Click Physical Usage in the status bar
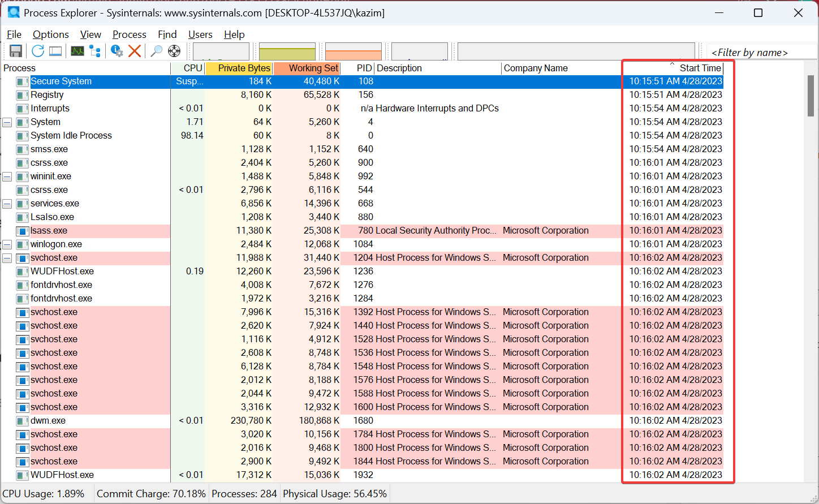This screenshot has width=819, height=504. tap(335, 494)
